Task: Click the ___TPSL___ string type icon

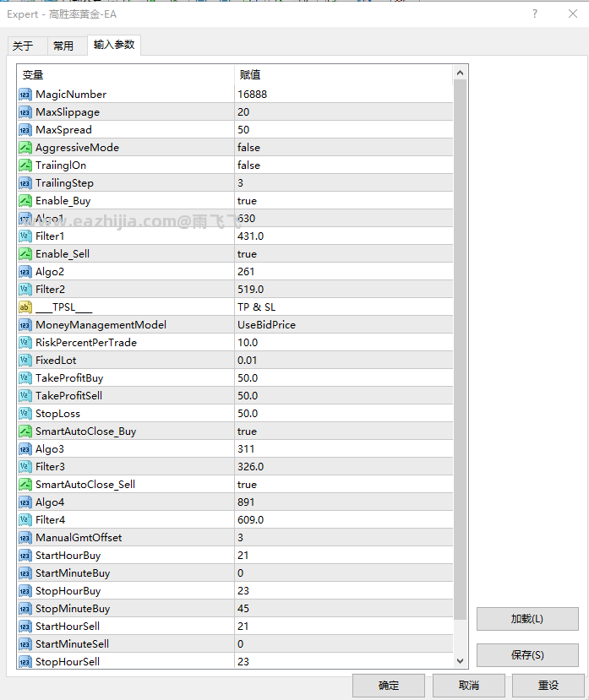Action: [25, 307]
